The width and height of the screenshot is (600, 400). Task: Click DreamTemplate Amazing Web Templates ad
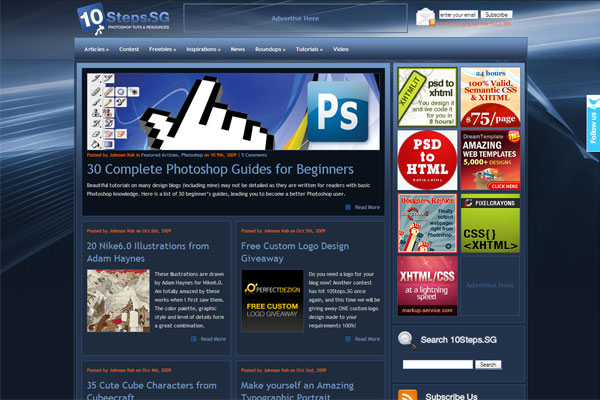click(x=490, y=160)
